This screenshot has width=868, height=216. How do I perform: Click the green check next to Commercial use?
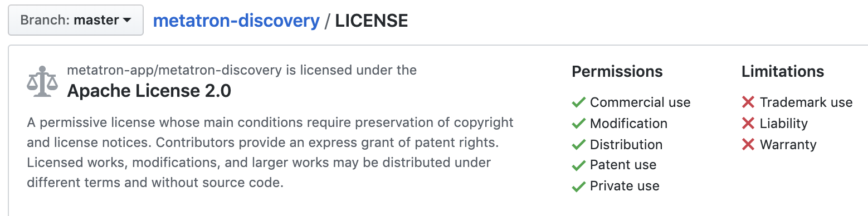[579, 102]
